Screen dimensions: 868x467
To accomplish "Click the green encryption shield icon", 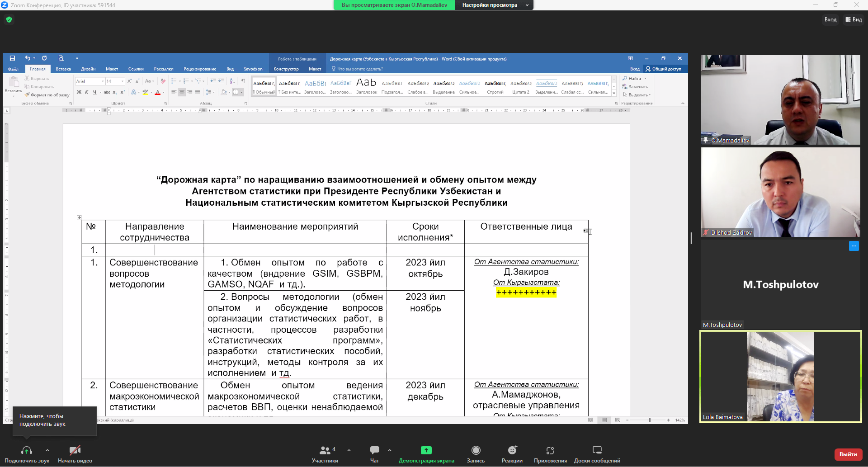I will [9, 19].
